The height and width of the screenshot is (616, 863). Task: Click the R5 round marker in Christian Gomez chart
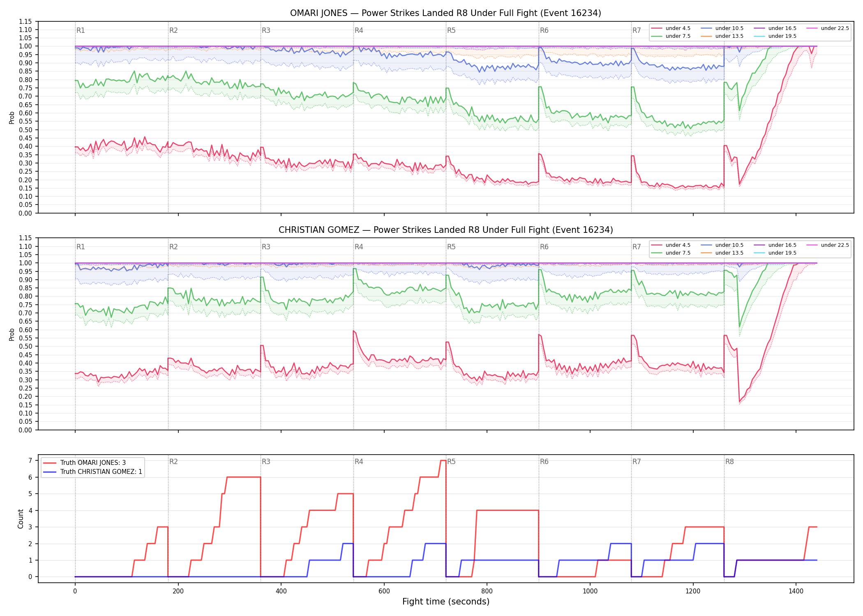click(x=451, y=247)
